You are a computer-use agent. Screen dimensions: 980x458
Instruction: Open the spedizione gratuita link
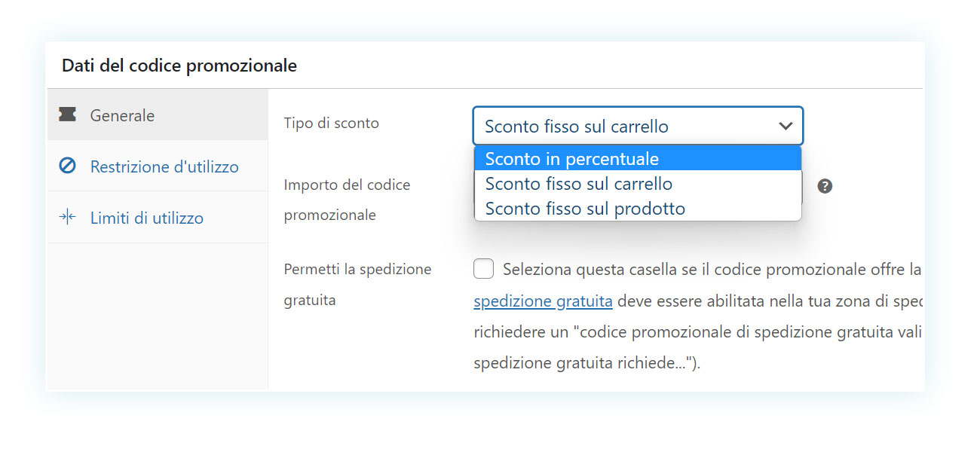[x=543, y=301]
